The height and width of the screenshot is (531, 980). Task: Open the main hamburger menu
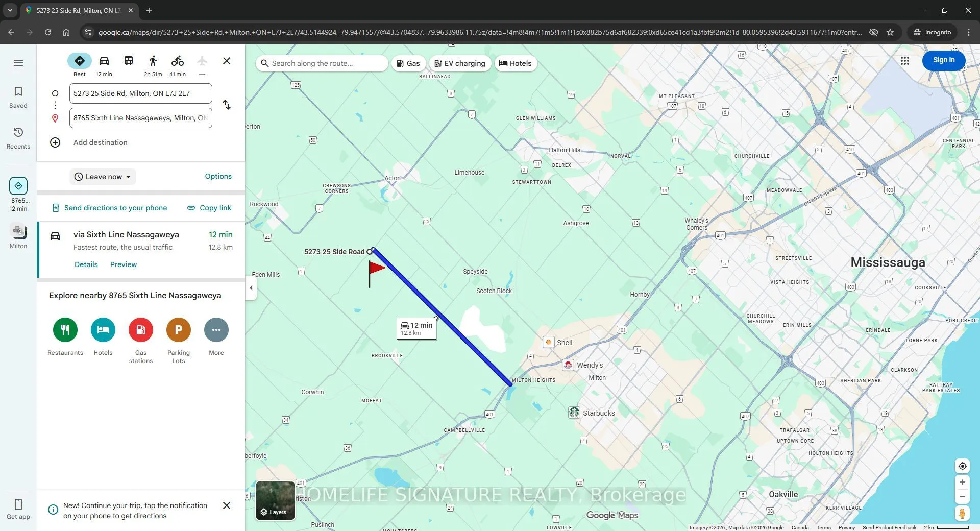[x=18, y=63]
